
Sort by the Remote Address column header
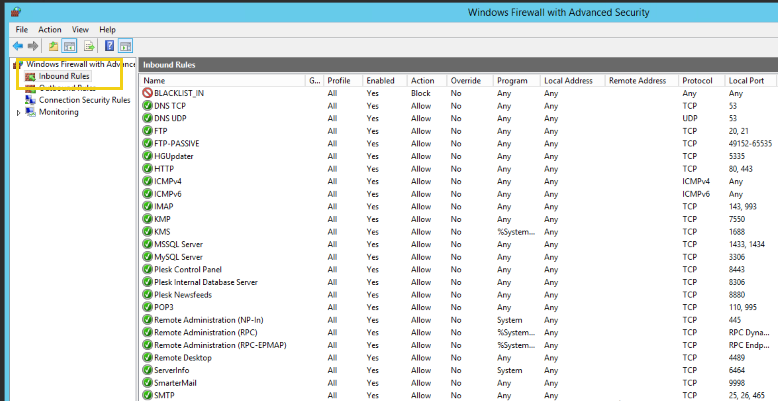(642, 80)
